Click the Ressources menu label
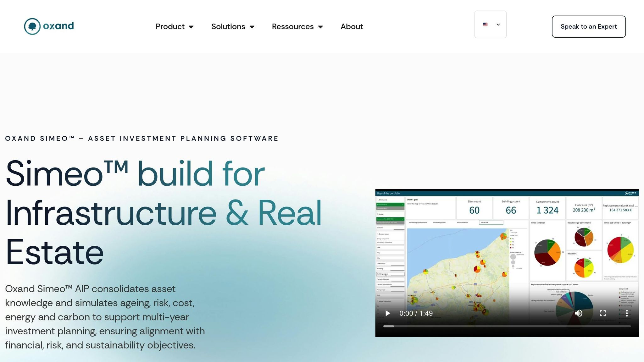The width and height of the screenshot is (644, 362). pos(292,27)
